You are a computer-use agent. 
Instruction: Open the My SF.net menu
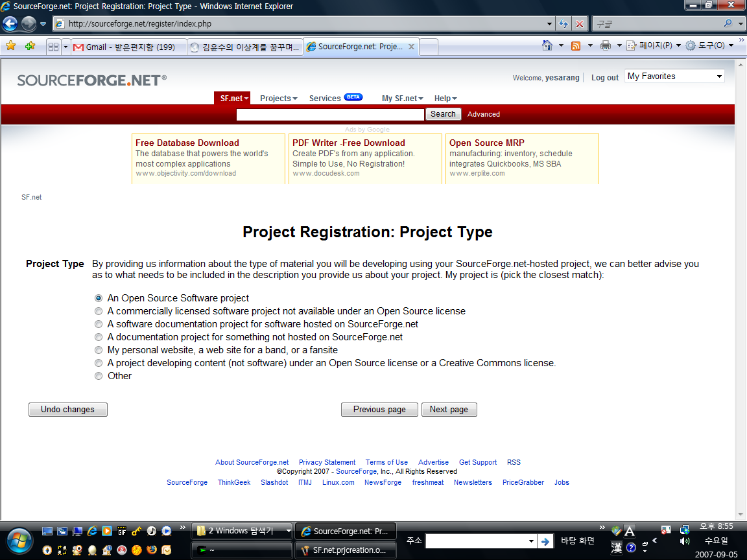pyautogui.click(x=403, y=98)
